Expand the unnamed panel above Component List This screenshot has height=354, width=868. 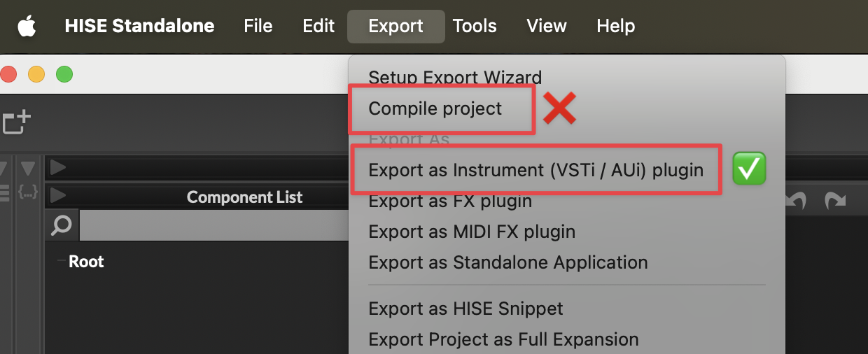click(x=58, y=167)
